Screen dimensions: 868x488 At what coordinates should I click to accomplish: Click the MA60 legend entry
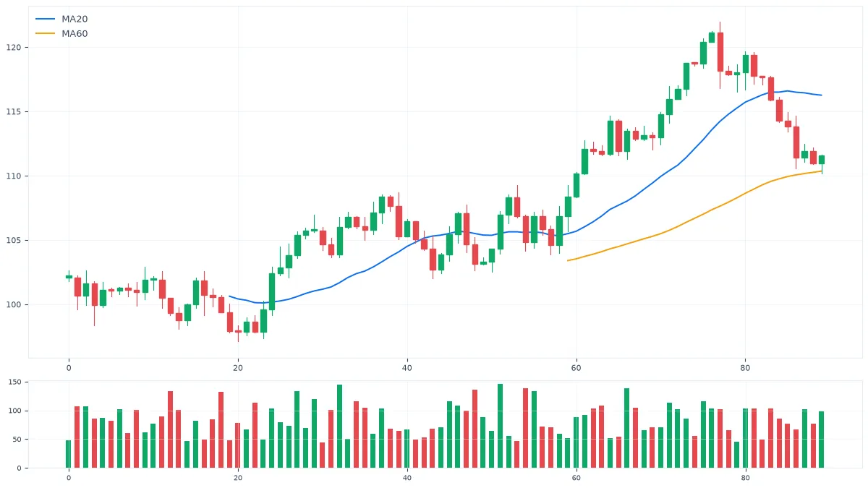point(61,34)
